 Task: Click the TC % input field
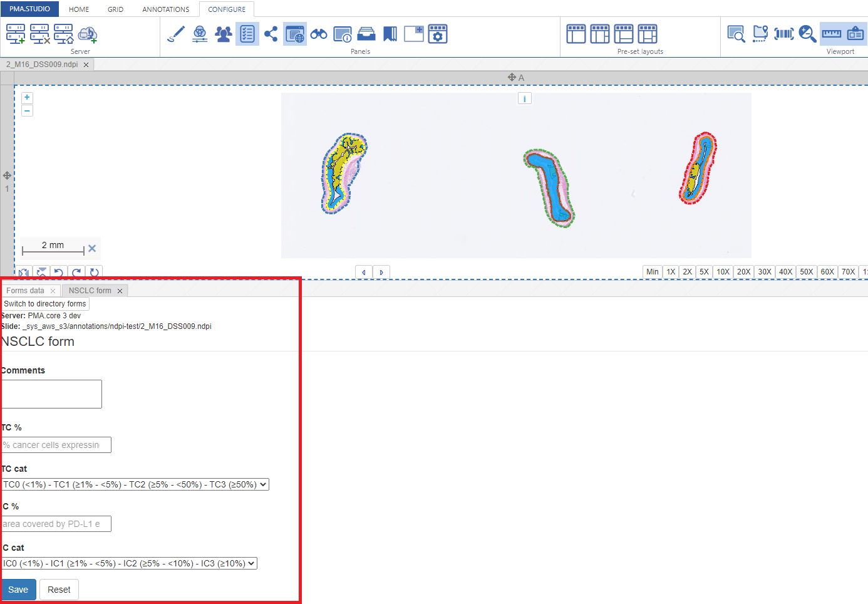56,445
